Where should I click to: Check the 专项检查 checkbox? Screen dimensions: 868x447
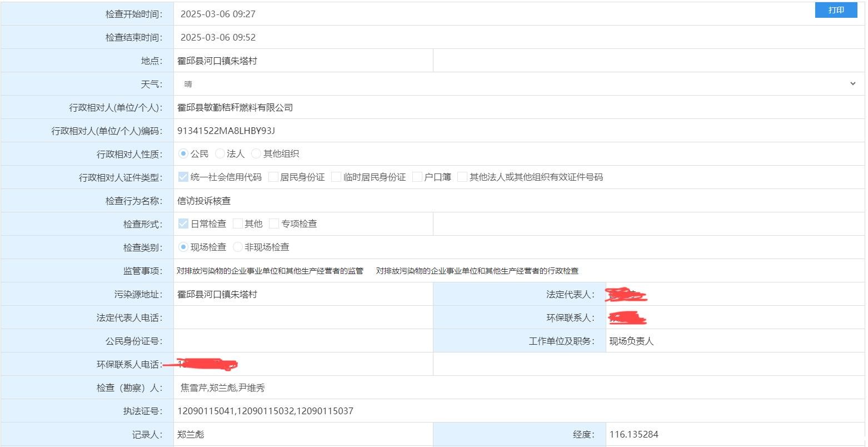274,223
